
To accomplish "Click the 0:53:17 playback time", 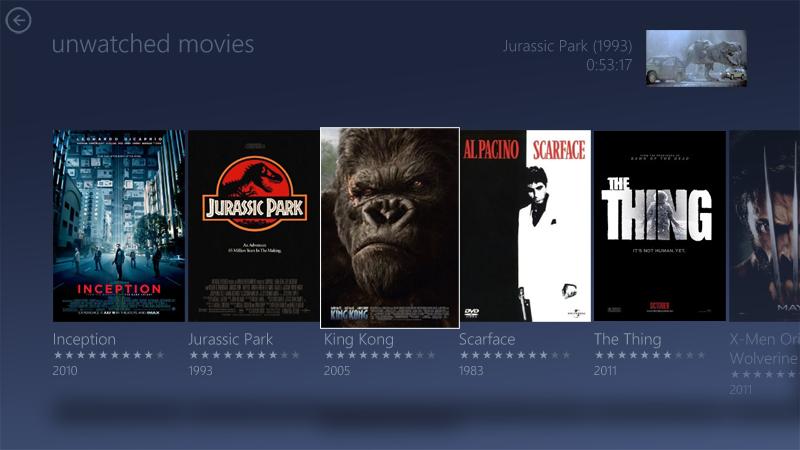I will click(609, 65).
